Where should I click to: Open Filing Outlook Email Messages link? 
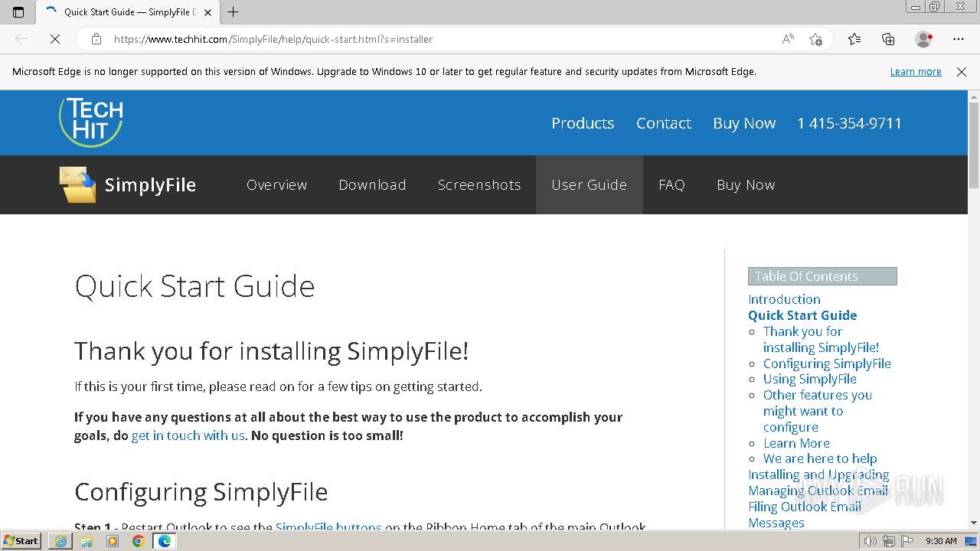point(805,514)
